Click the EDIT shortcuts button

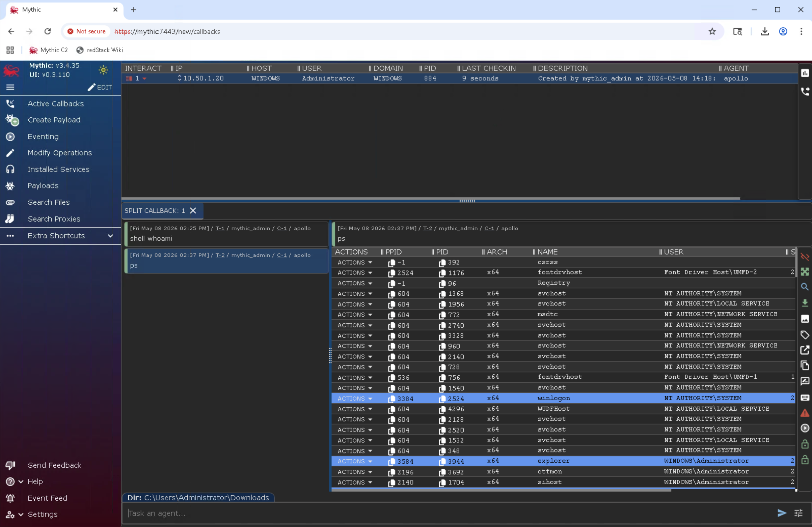point(100,87)
